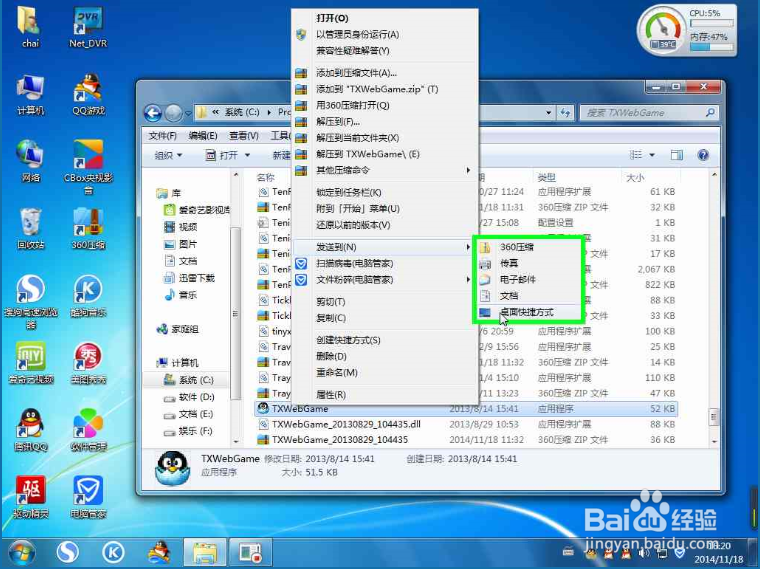Open the 文件(F) menu

pos(163,135)
